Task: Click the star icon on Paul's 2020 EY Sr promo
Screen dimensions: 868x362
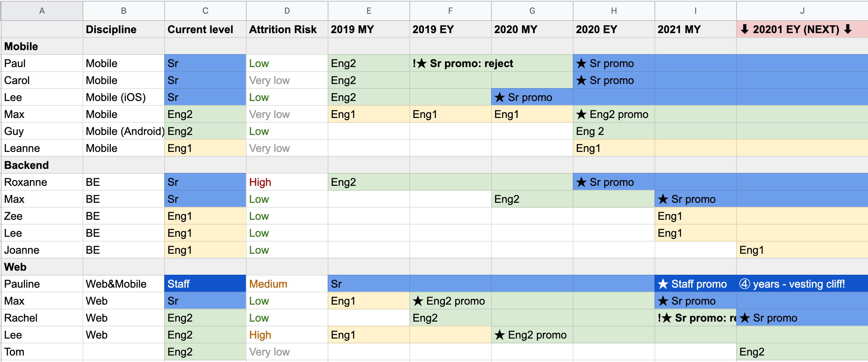Action: pyautogui.click(x=582, y=63)
